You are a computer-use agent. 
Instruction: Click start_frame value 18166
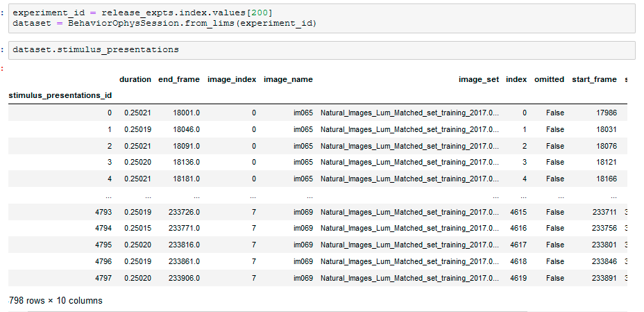click(x=607, y=179)
